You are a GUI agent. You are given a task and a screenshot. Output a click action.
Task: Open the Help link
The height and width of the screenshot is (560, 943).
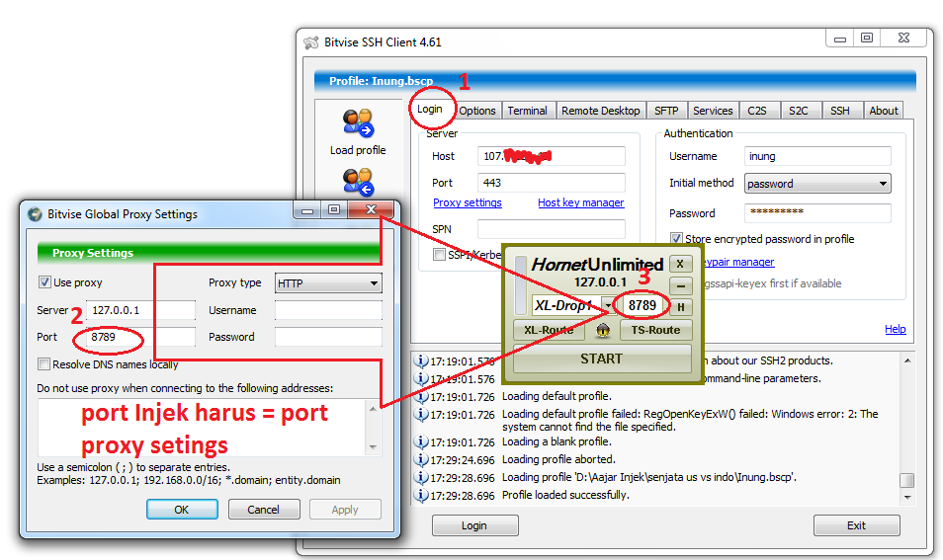(895, 329)
